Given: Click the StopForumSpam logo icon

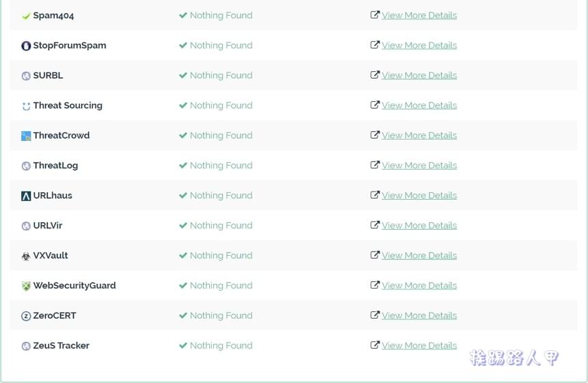Looking at the screenshot, I should point(26,46).
